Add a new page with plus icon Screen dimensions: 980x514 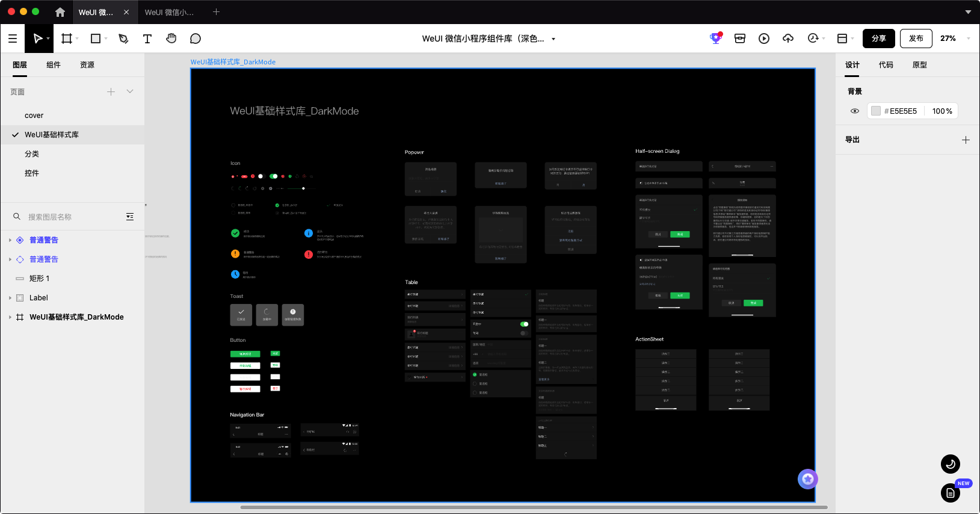click(111, 91)
